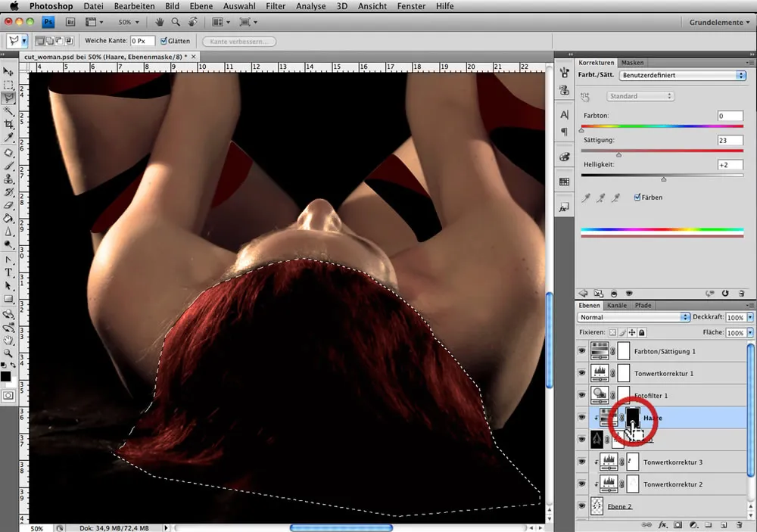Switch to the Masken tab
757x532 pixels.
tap(632, 63)
